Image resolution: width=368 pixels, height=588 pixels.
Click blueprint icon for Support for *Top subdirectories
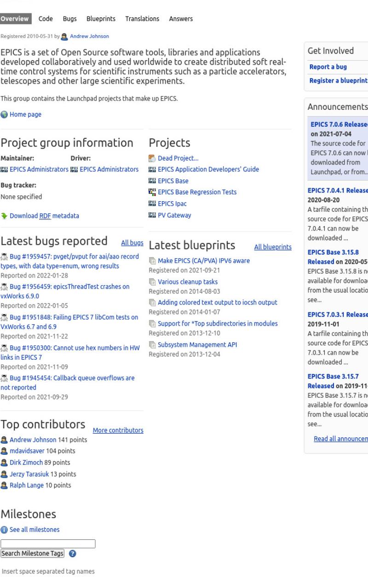click(x=152, y=324)
